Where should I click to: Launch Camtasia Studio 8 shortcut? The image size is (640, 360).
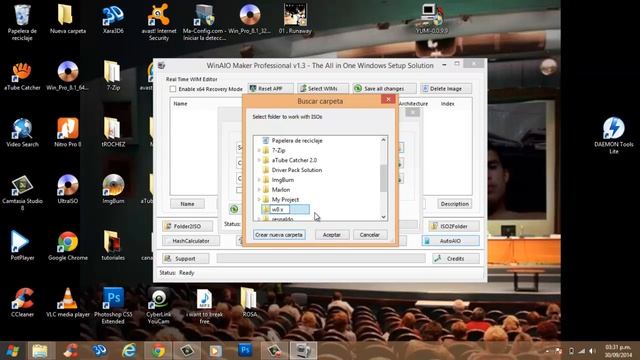22,193
